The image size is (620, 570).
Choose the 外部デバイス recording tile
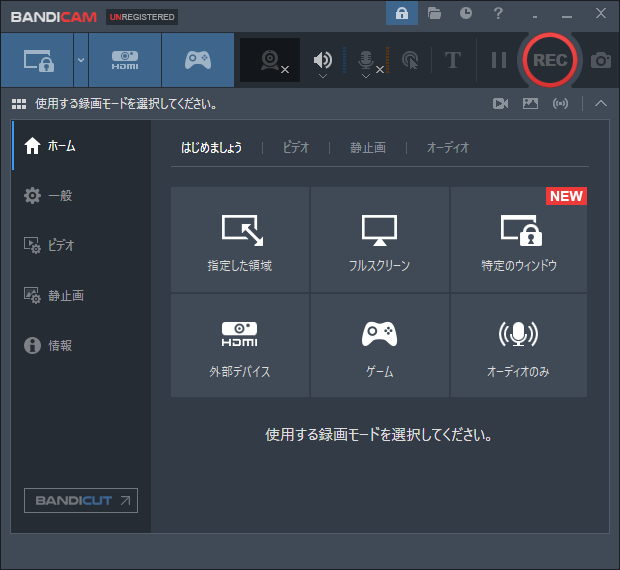point(240,345)
